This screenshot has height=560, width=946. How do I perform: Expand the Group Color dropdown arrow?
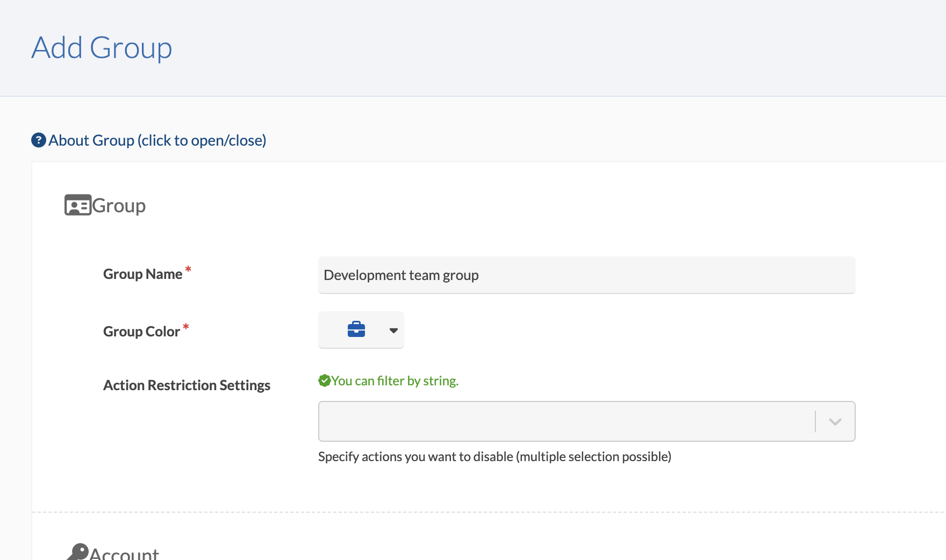click(393, 331)
